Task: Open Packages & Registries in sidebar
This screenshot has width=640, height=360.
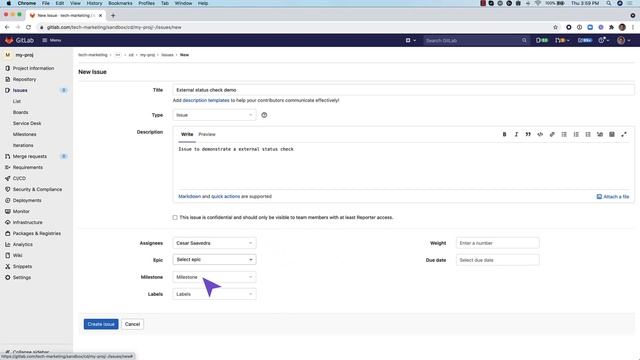Action: click(37, 233)
